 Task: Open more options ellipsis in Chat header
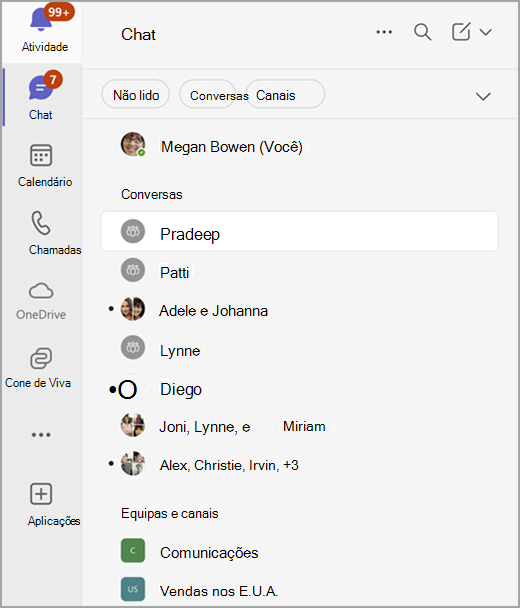[384, 32]
